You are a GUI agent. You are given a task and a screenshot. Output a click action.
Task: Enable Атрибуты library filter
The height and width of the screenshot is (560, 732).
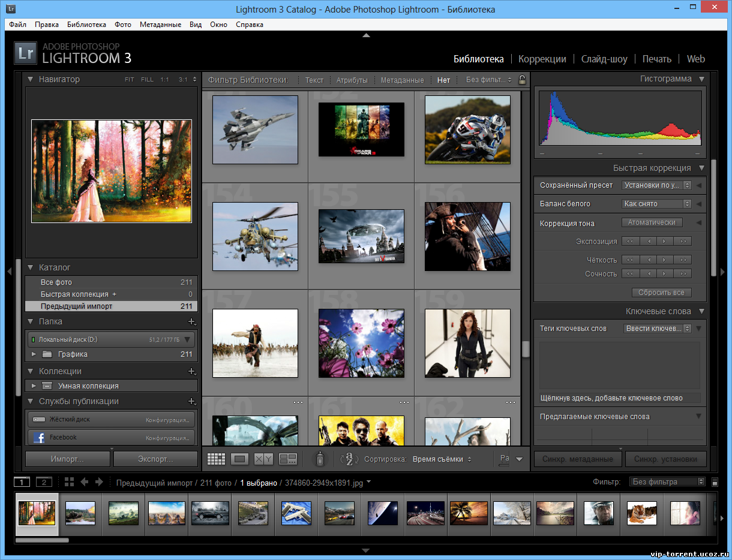click(352, 80)
